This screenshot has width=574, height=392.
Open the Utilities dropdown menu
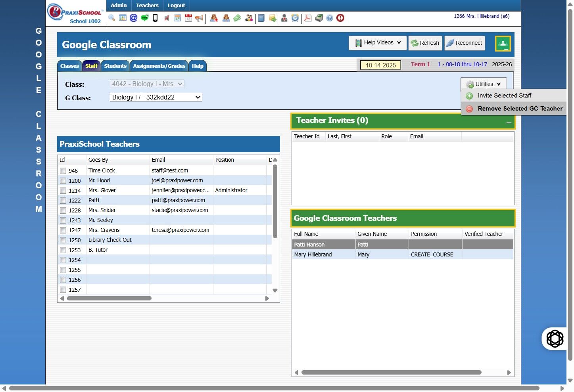pos(484,84)
